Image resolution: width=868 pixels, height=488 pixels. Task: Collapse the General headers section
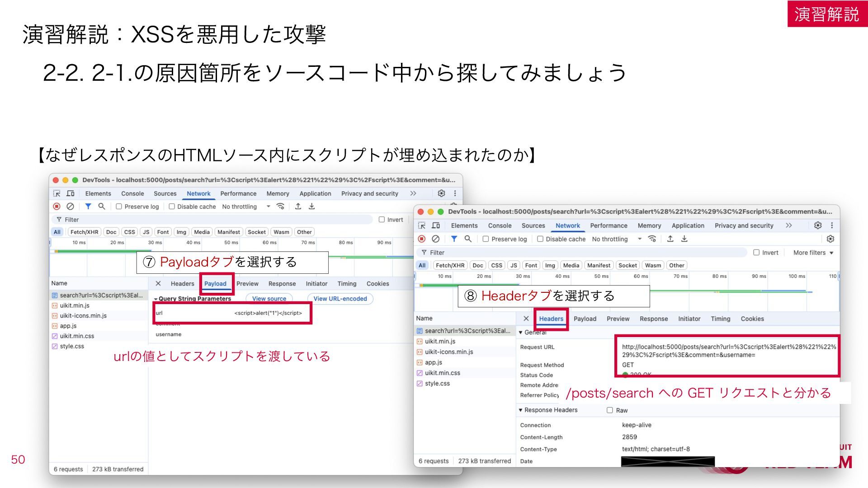click(x=520, y=333)
